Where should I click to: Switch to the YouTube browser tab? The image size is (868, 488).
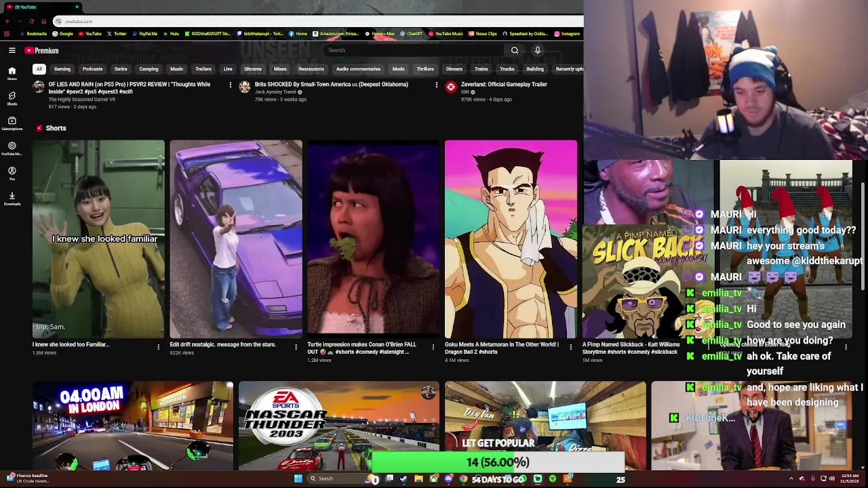click(x=41, y=7)
